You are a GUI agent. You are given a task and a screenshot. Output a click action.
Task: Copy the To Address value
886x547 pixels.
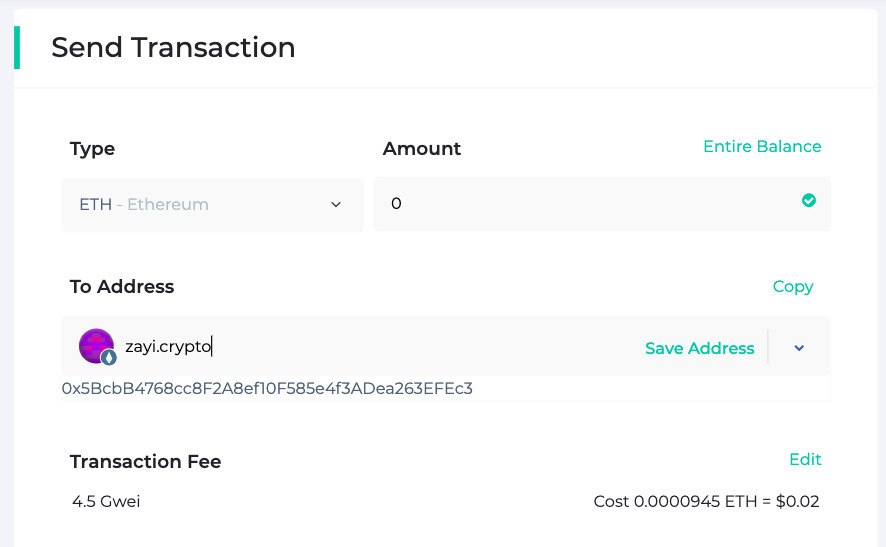click(793, 286)
